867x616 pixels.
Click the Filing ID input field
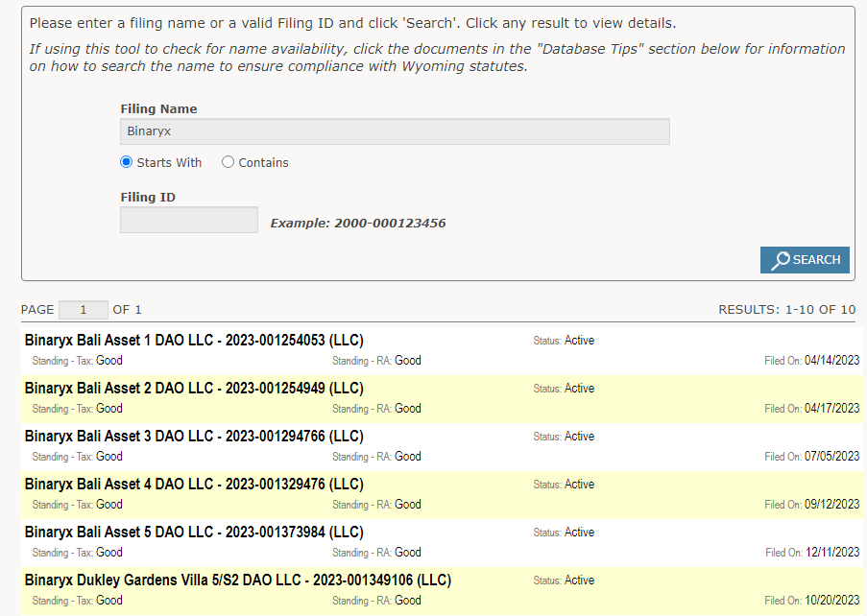189,220
